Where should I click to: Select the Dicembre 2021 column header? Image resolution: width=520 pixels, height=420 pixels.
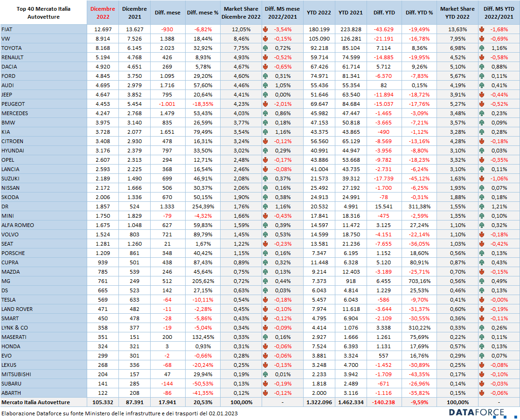(x=134, y=13)
